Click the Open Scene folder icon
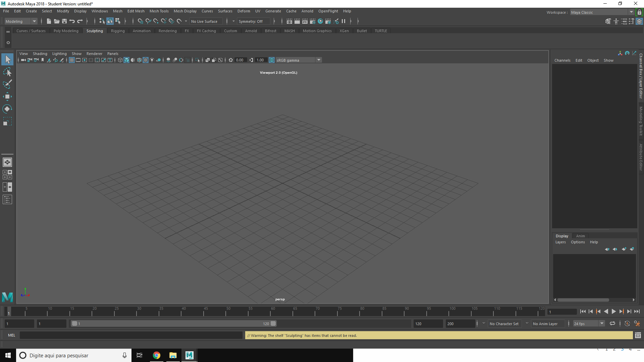 tap(57, 21)
